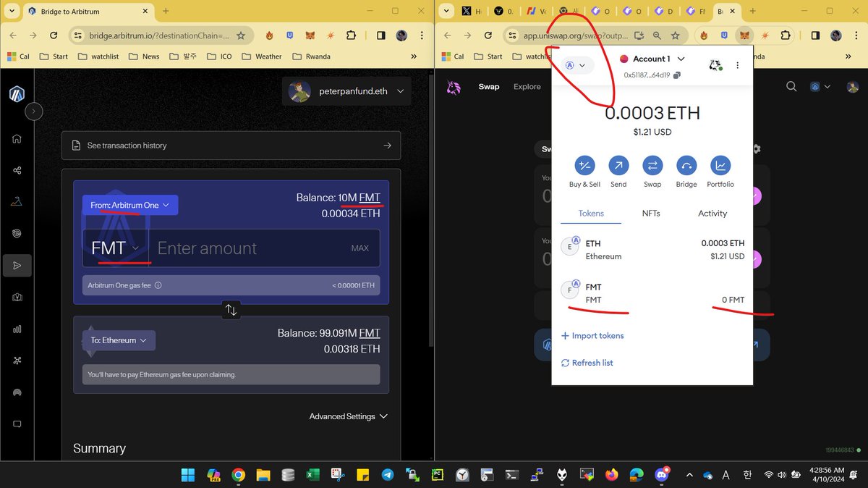
Task: Open the Explore tab on the Uniswap page
Action: [x=527, y=87]
